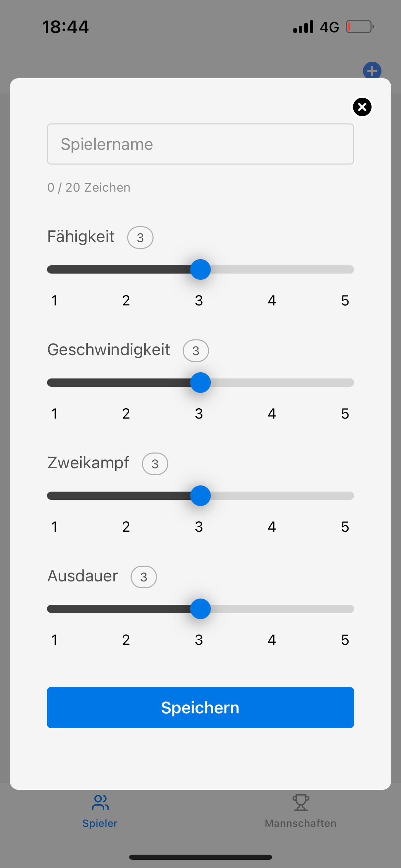Tap the Fähigkeit value badge showing 3
Viewport: 401px width, 868px height.
pos(140,238)
